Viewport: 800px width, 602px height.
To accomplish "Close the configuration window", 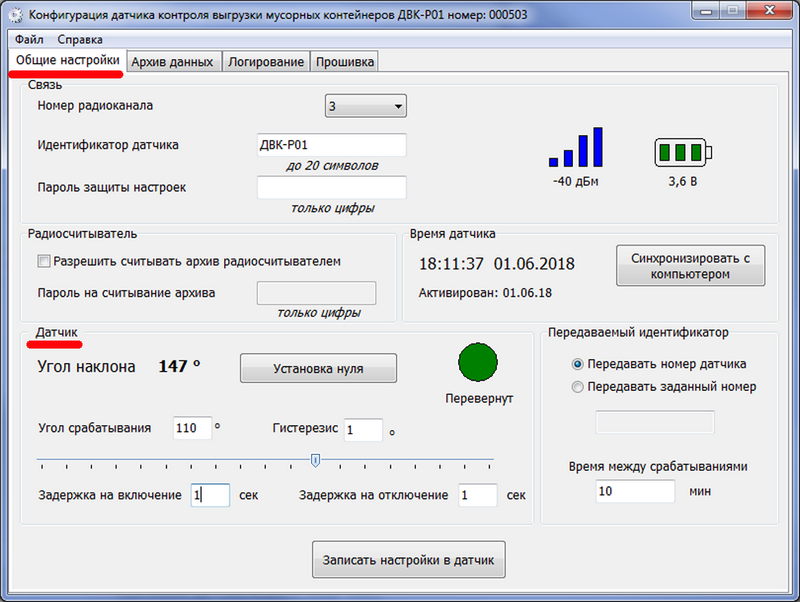I will (769, 10).
